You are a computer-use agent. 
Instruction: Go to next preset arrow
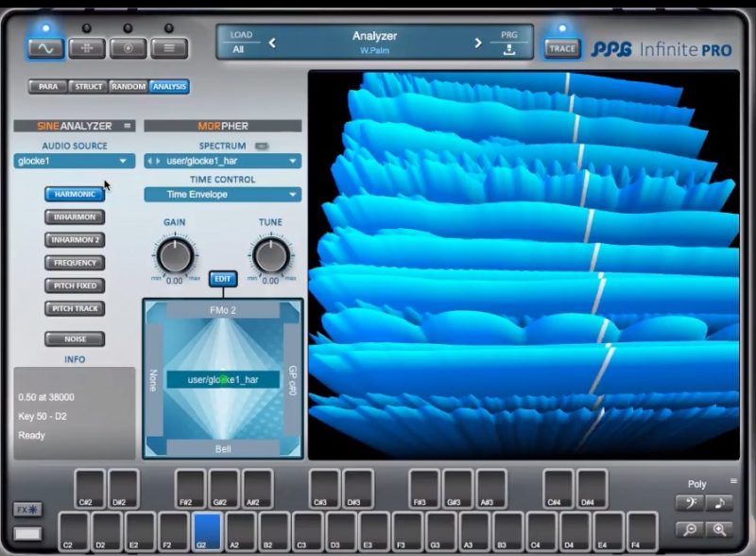478,43
